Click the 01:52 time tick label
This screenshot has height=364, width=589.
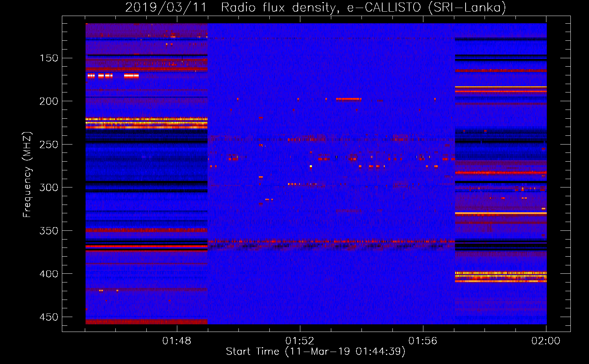pyautogui.click(x=300, y=341)
